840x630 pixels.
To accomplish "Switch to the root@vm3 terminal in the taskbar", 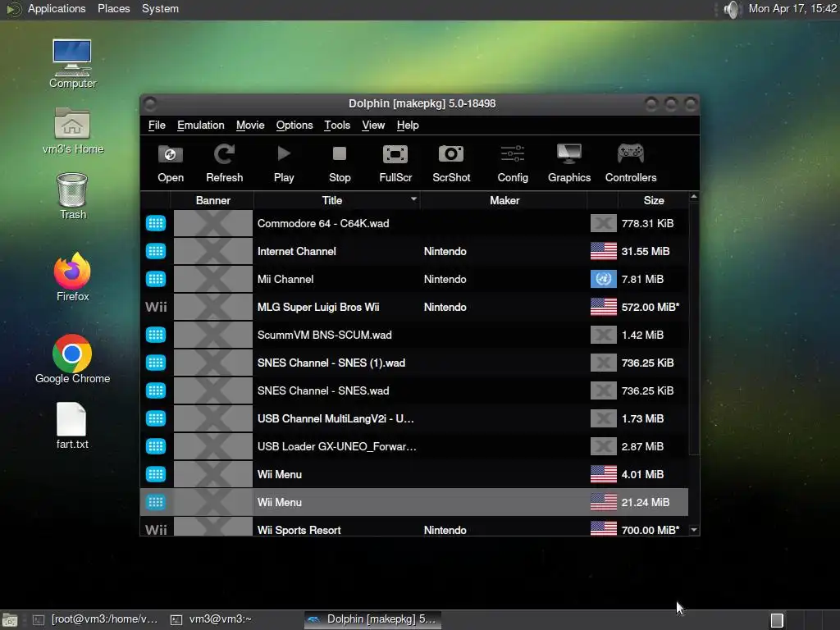I will click(x=97, y=619).
